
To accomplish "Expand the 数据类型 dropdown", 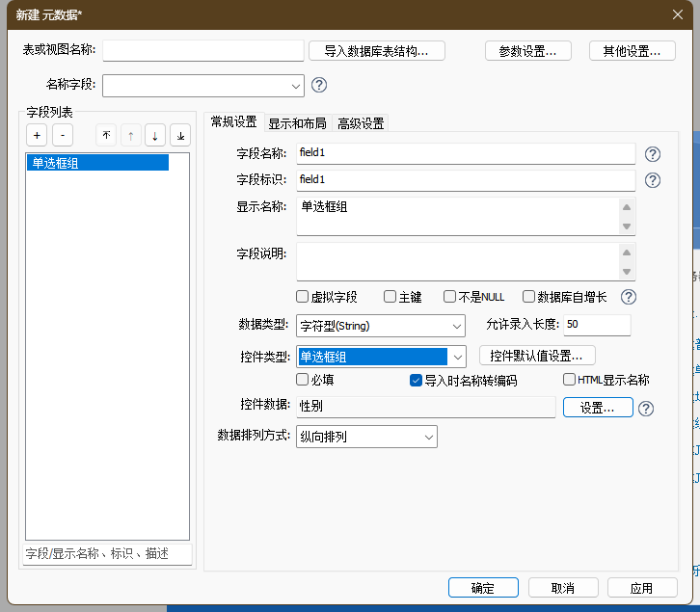I will [456, 326].
